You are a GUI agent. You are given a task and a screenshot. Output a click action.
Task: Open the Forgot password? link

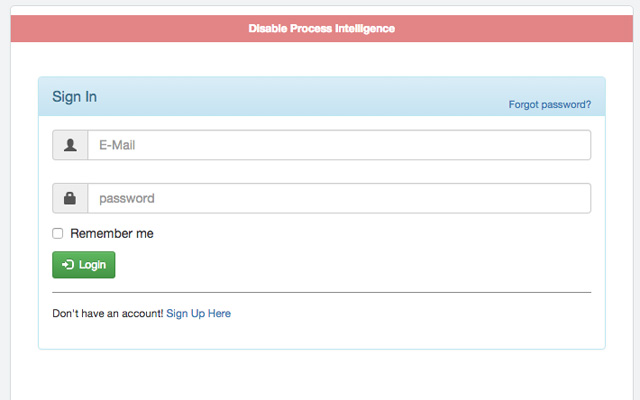tap(549, 104)
